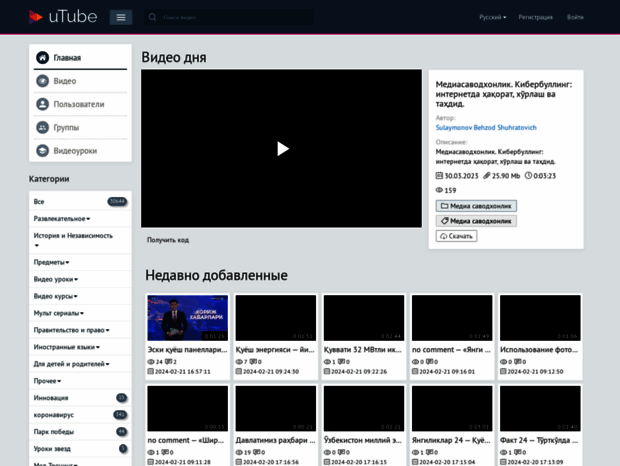
Task: Click the folder Медиа саводхонлик button
Action: (476, 206)
